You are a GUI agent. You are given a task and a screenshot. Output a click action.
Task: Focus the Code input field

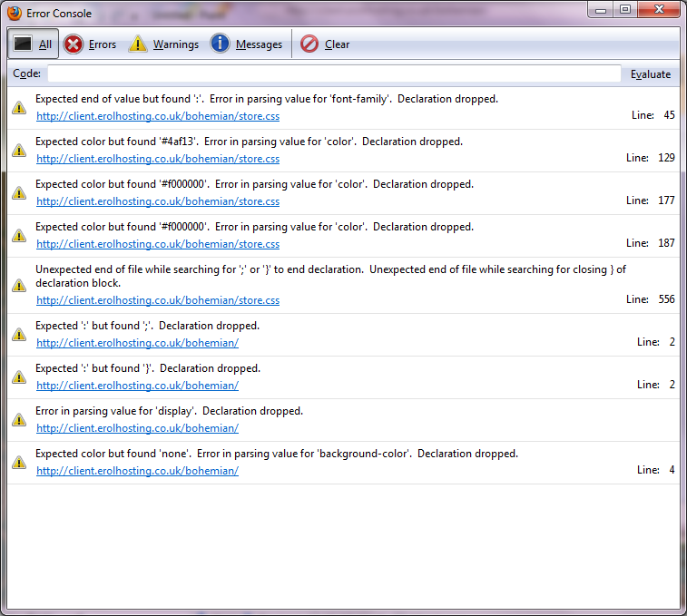click(x=334, y=73)
